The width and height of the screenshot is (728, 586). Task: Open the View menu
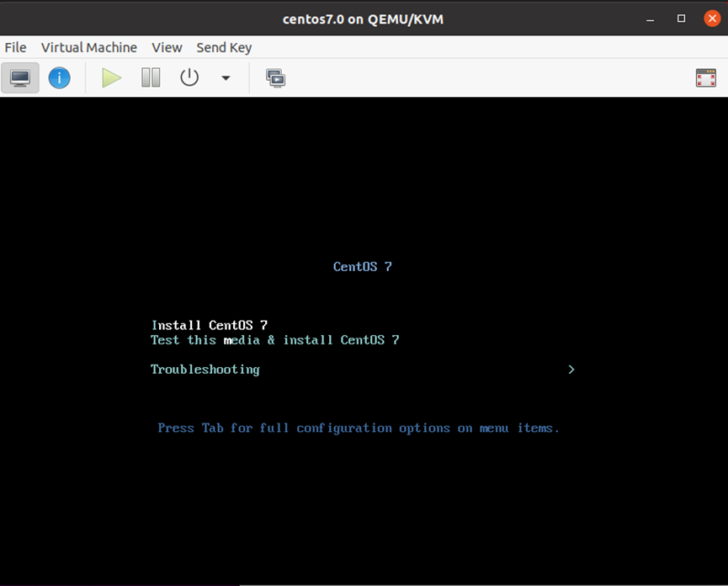click(167, 47)
